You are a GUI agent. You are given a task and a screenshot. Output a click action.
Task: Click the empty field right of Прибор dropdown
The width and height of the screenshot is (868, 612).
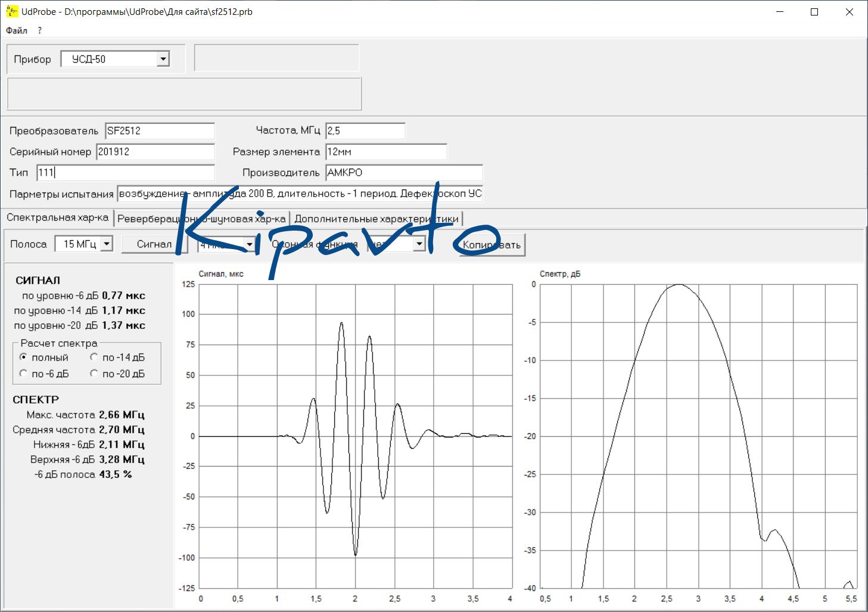(x=277, y=58)
